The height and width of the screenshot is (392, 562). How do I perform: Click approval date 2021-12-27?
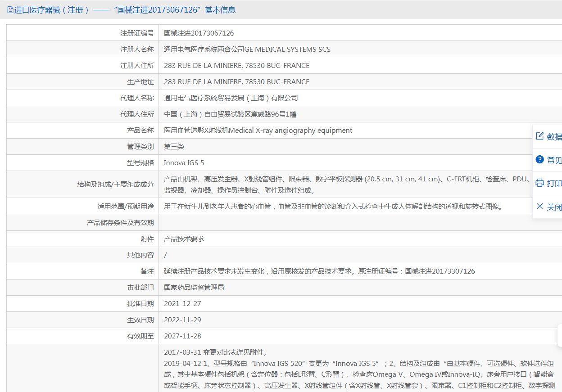[x=182, y=303]
